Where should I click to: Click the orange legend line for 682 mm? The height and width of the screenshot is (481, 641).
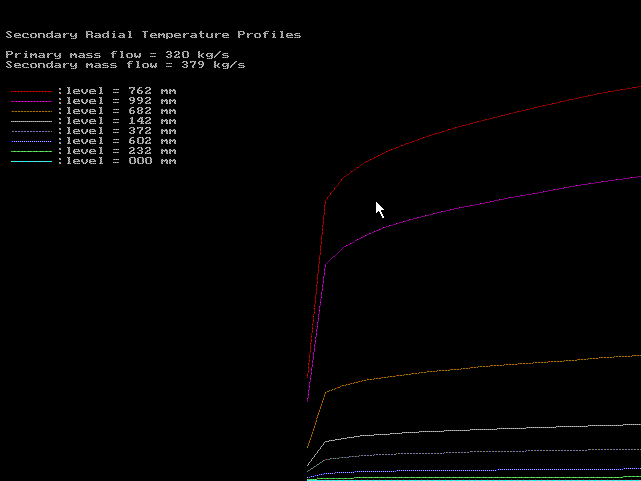tap(31, 111)
